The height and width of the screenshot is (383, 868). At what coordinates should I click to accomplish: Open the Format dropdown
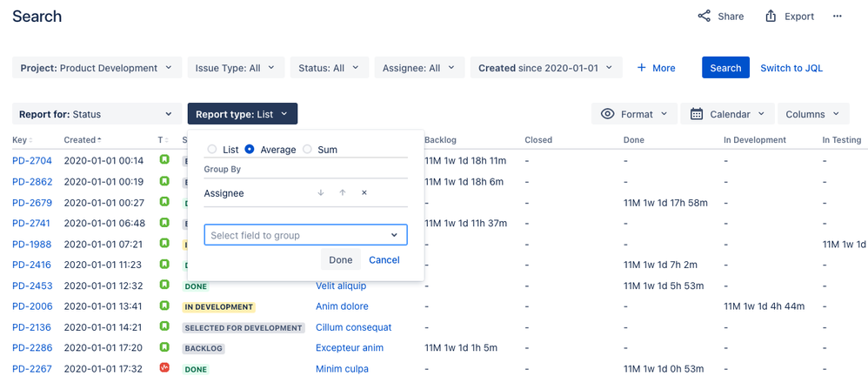pos(634,114)
